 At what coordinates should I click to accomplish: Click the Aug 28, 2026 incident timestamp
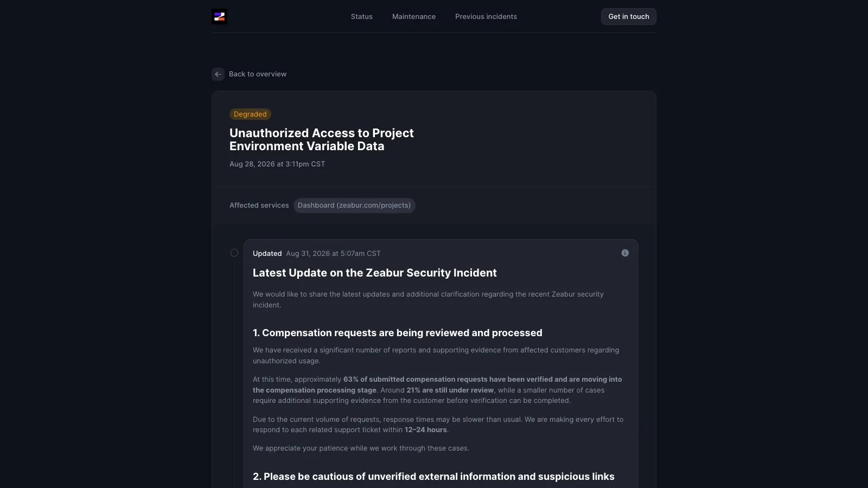click(x=277, y=164)
